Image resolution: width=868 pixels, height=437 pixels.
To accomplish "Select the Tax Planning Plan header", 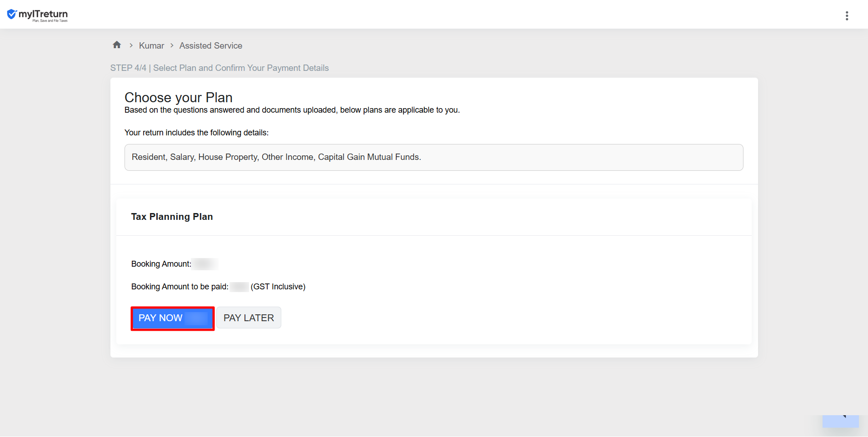I will coord(172,217).
